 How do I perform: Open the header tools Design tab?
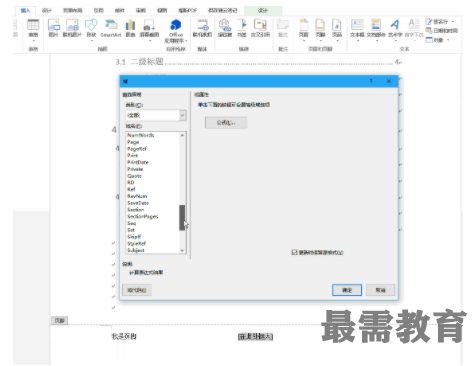[x=263, y=10]
